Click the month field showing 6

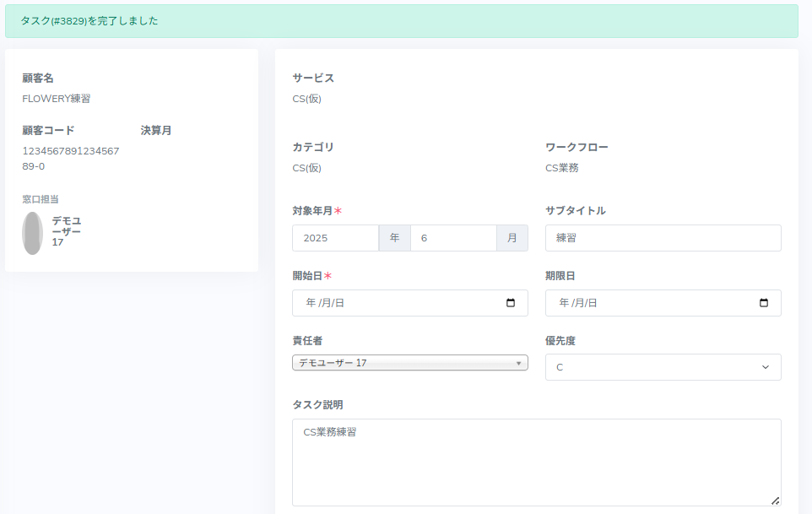point(452,238)
